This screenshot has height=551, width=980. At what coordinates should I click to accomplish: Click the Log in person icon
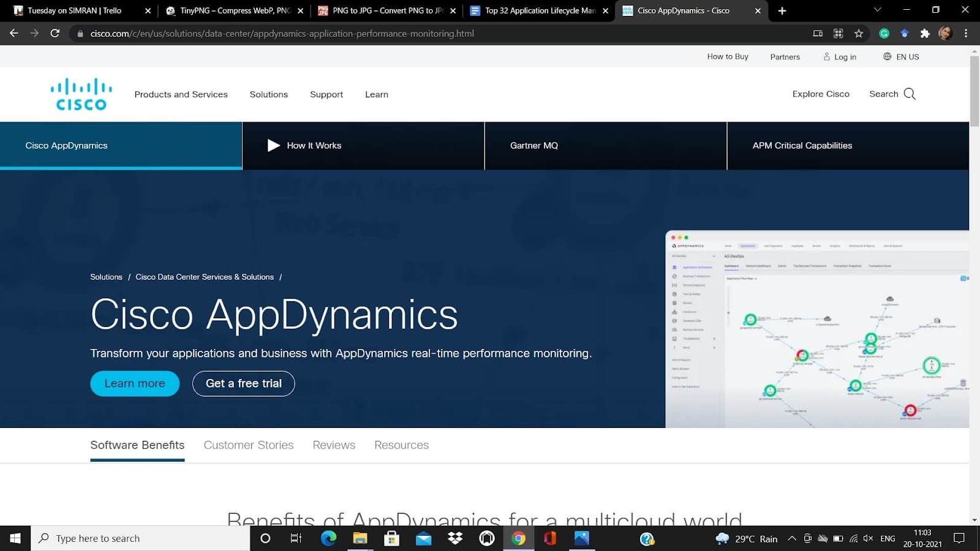827,56
